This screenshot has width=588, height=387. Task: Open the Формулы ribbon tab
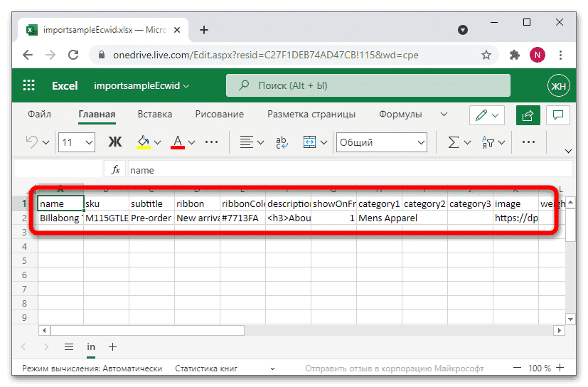pos(400,114)
